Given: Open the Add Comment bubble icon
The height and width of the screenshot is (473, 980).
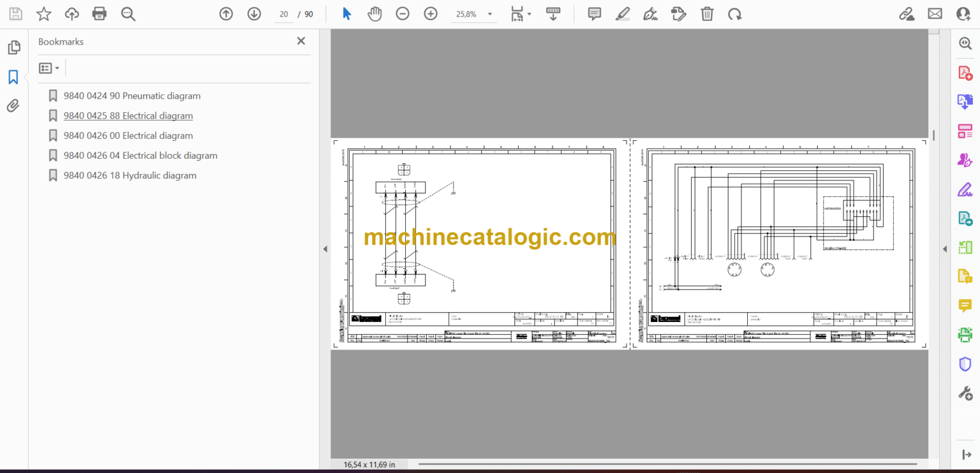Looking at the screenshot, I should [594, 13].
